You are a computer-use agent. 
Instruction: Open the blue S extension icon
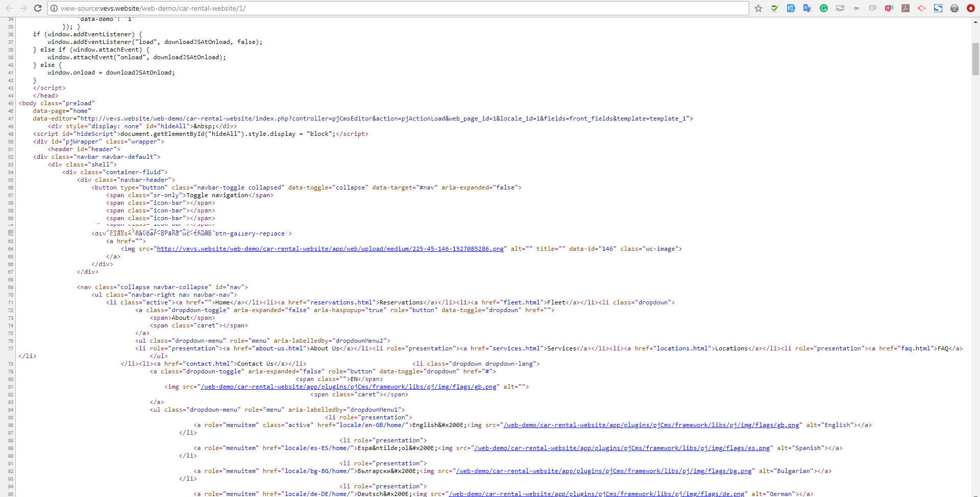click(x=938, y=8)
